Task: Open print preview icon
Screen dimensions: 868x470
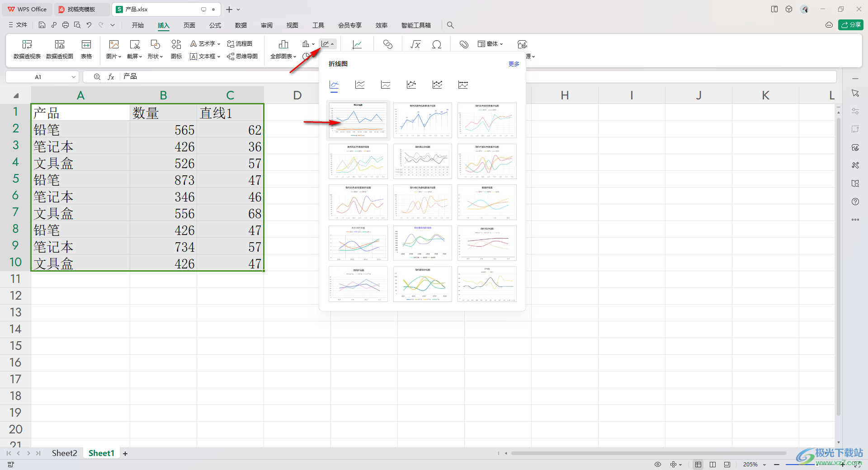Action: tap(77, 25)
